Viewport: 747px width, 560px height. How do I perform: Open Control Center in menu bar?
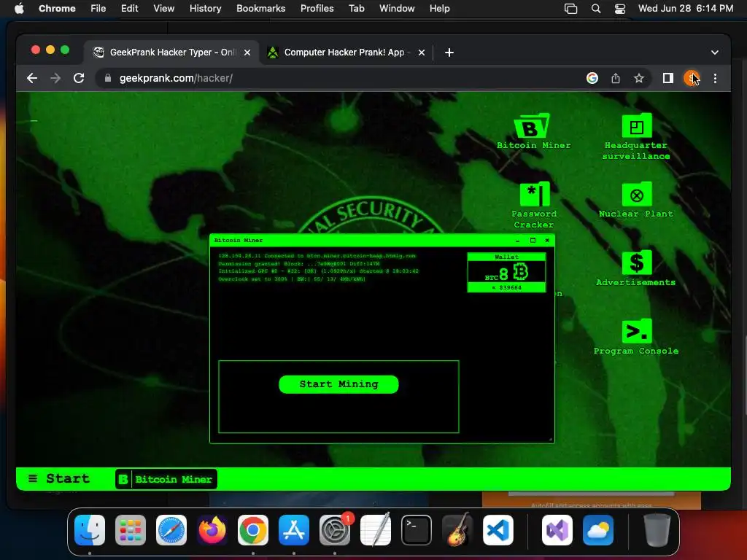click(x=620, y=9)
